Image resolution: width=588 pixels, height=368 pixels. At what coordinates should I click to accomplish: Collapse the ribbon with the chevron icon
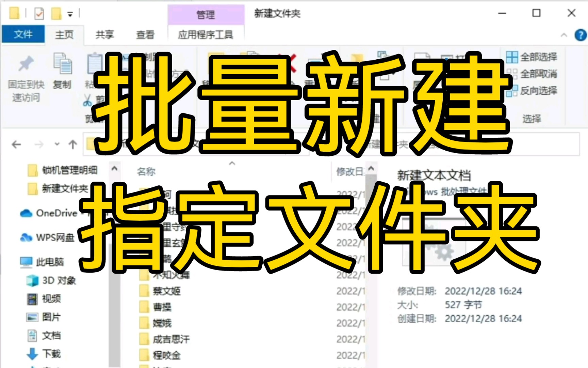tap(564, 34)
